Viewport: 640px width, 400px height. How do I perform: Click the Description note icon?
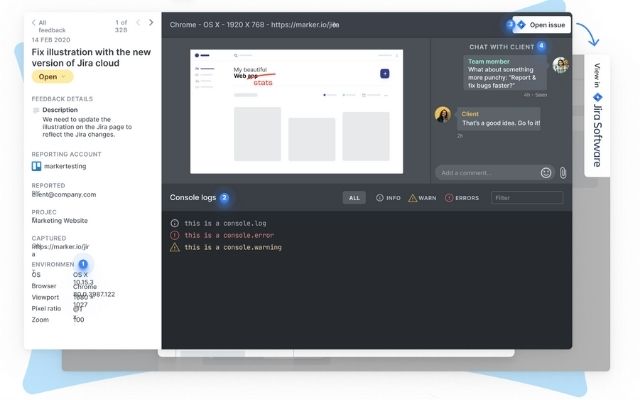click(36, 110)
